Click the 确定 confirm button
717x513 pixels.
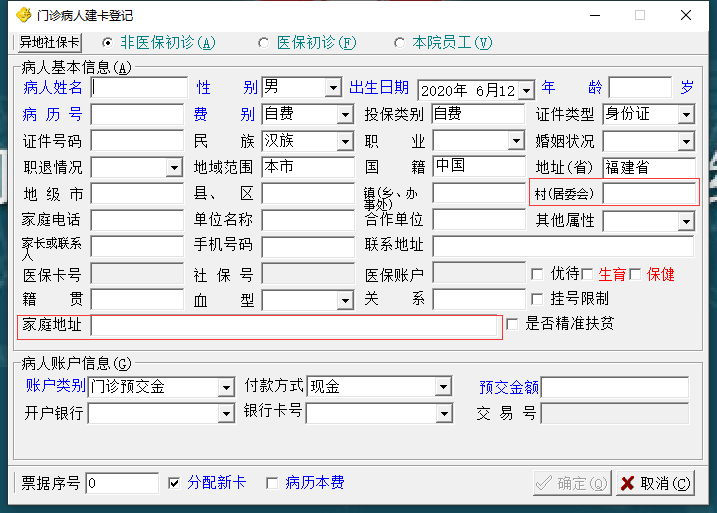572,483
